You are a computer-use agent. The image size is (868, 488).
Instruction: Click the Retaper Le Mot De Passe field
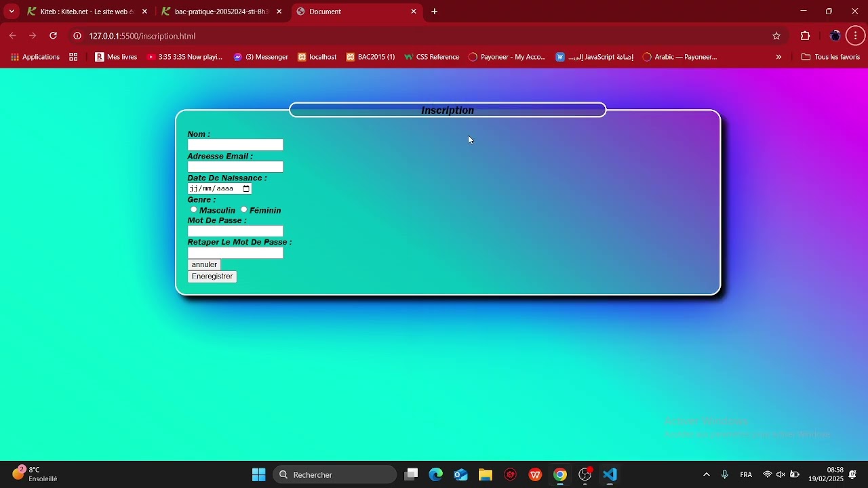235,253
